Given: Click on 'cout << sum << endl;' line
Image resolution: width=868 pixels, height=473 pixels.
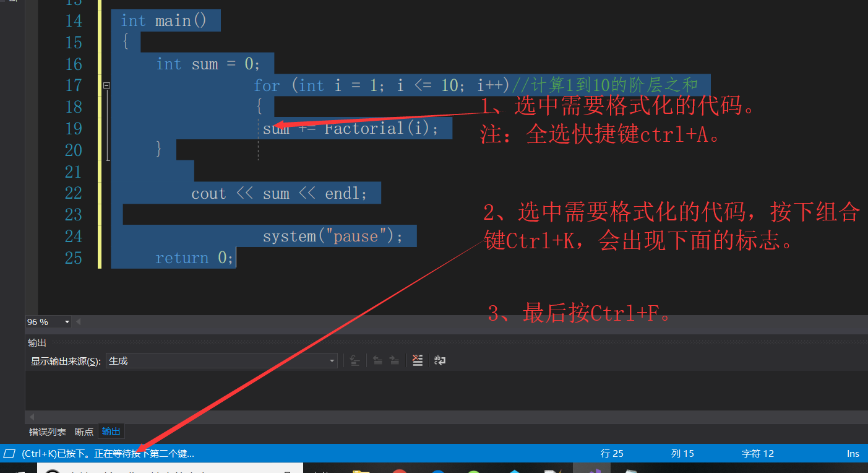Looking at the screenshot, I should (x=280, y=193).
